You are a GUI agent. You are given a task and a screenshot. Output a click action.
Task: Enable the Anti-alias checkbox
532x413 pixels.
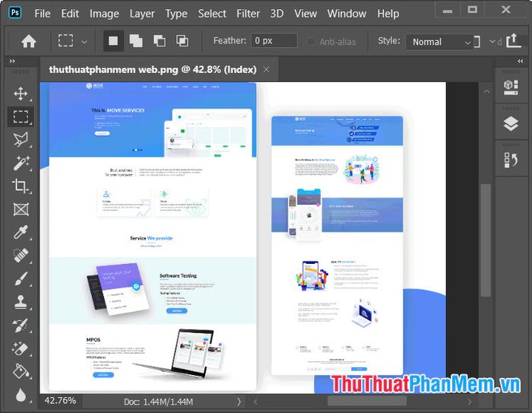click(310, 42)
